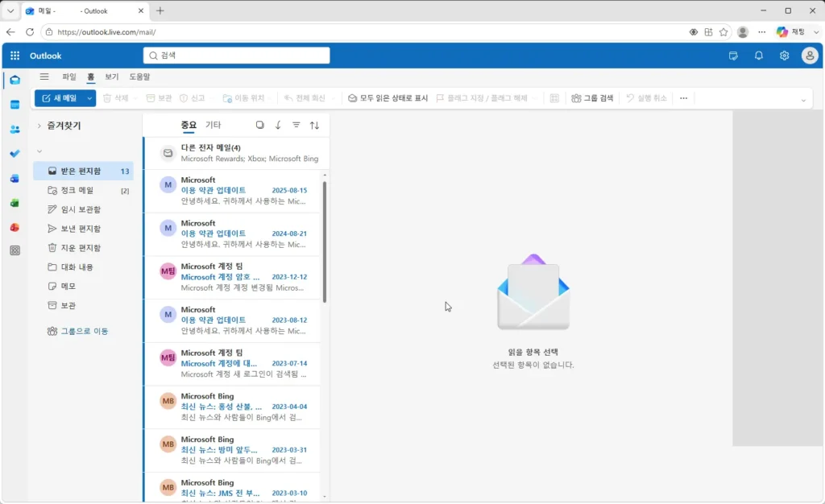Screen dimensions: 825x504
Task: Switch to the View ribbon tab
Action: click(111, 76)
